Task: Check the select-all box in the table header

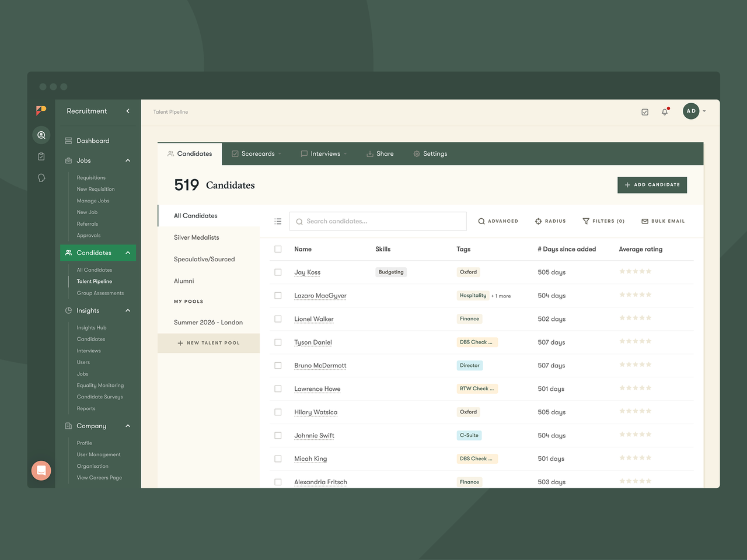Action: (278, 249)
